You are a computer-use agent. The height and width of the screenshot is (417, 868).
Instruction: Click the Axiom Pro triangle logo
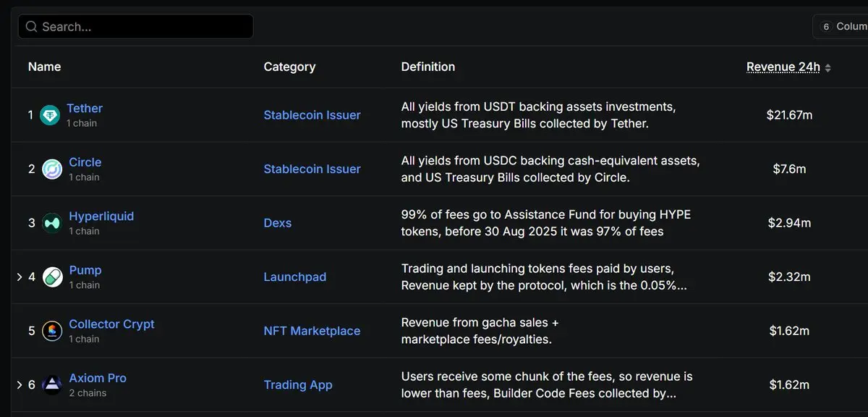(52, 385)
